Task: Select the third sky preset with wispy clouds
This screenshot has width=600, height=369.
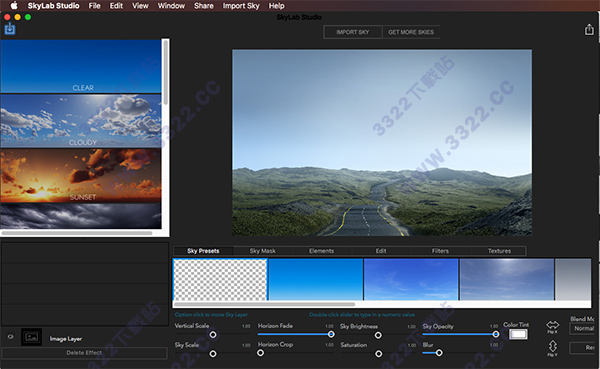Action: pyautogui.click(x=411, y=279)
